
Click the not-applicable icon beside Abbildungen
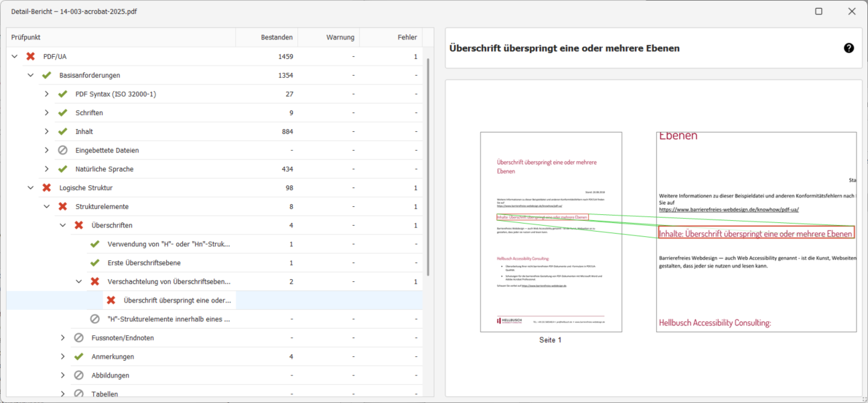78,375
